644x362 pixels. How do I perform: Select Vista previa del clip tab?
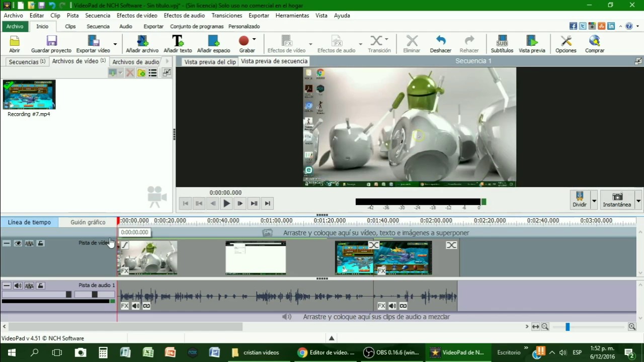tap(210, 62)
